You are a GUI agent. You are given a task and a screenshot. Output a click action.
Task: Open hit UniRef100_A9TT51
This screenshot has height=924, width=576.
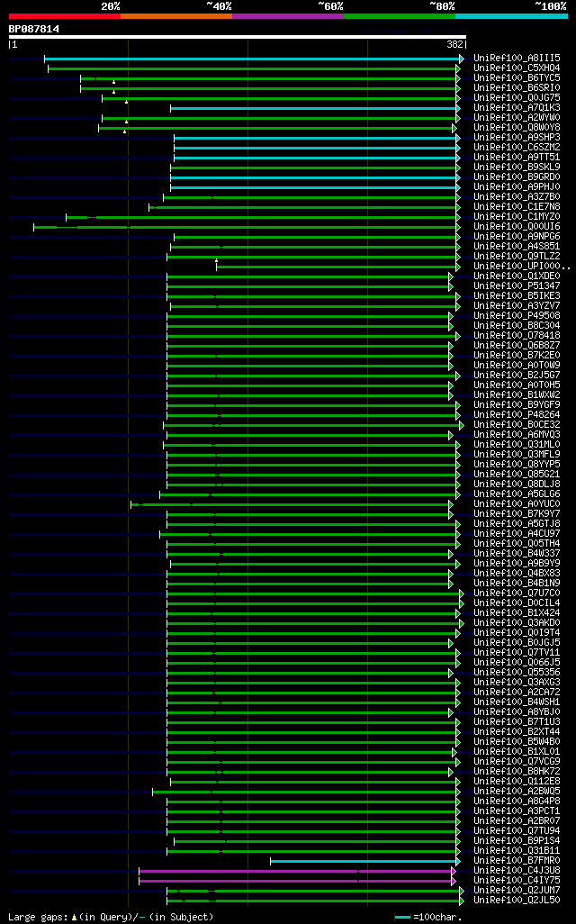pyautogui.click(x=517, y=158)
